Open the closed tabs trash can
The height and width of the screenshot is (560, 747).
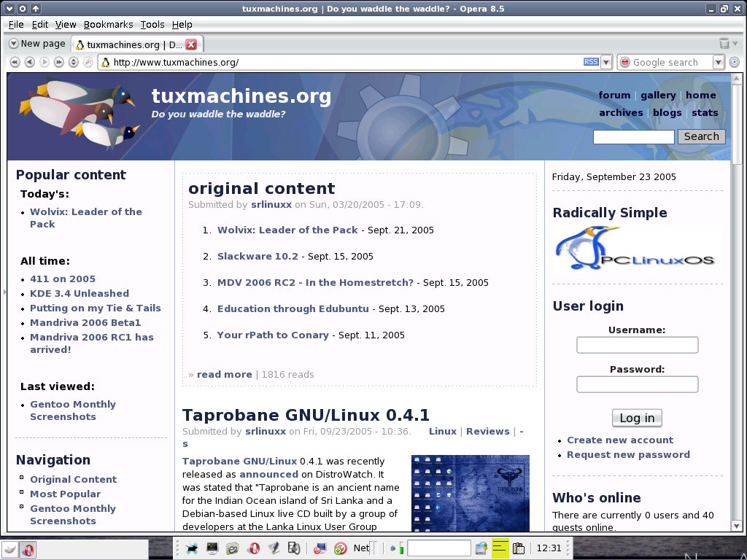[x=724, y=43]
